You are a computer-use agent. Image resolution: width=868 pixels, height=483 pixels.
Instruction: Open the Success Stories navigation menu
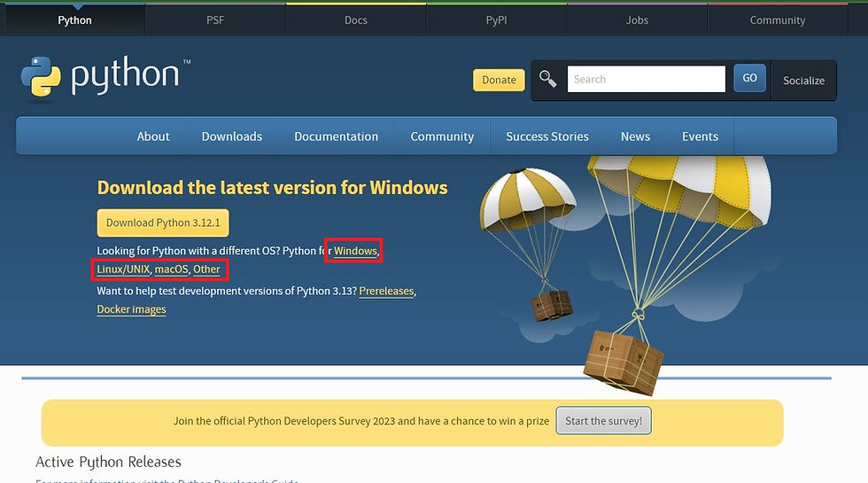pos(547,136)
